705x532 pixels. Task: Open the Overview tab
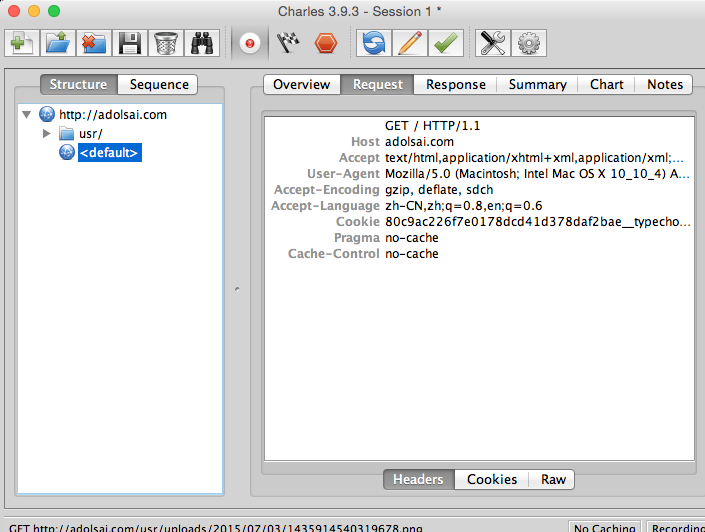[302, 85]
